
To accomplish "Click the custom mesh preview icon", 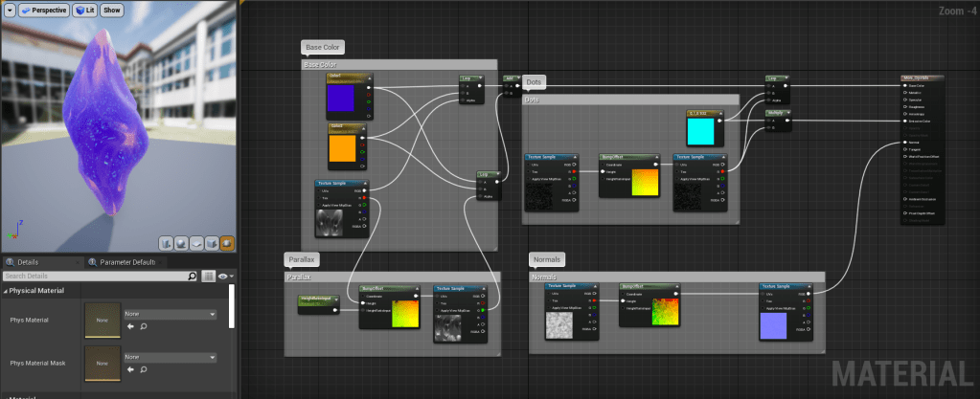I will tap(227, 243).
